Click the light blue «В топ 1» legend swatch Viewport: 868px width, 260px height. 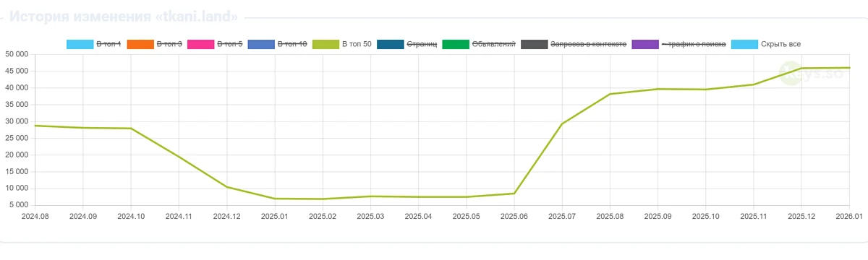pos(80,44)
